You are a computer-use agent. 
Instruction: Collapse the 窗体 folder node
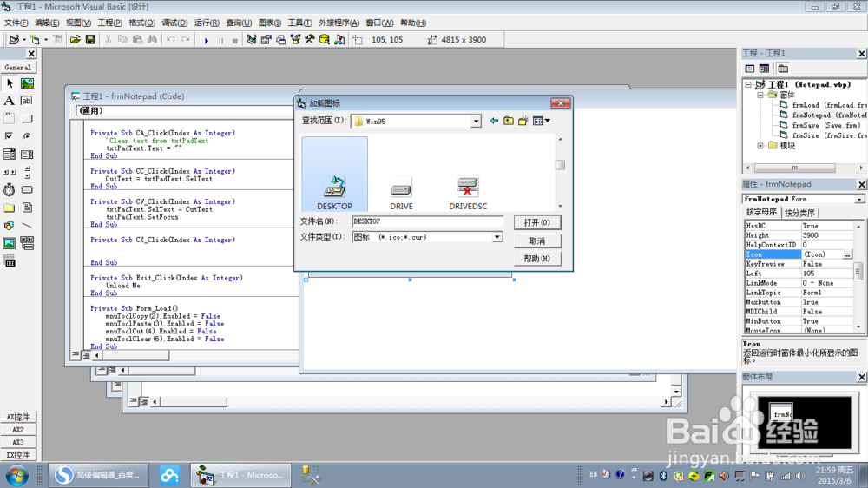coord(760,95)
